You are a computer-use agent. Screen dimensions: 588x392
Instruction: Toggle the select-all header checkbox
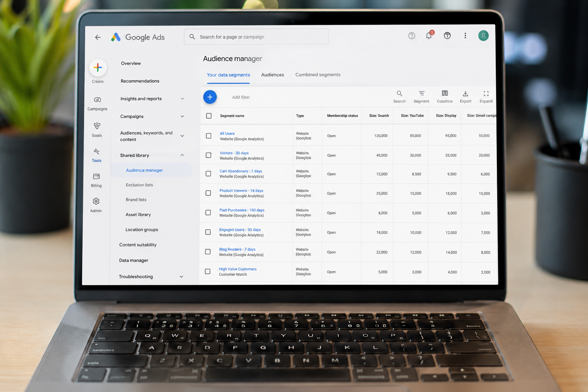point(209,116)
